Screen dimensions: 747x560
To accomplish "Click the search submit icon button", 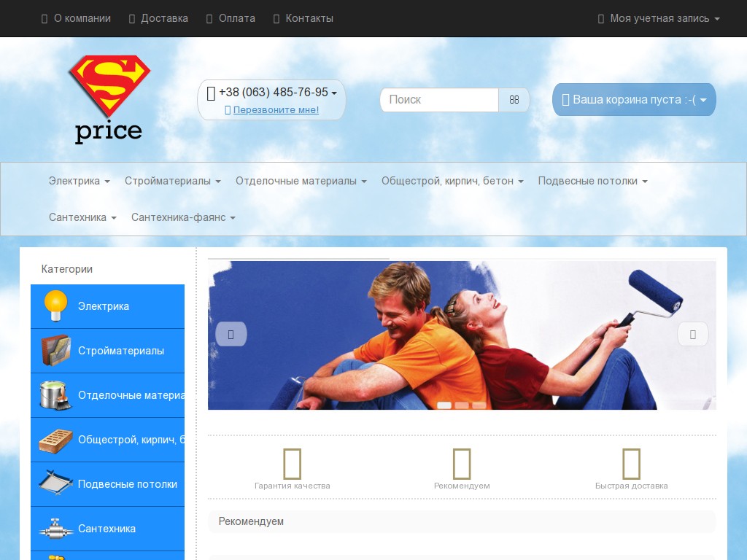I will [x=514, y=99].
